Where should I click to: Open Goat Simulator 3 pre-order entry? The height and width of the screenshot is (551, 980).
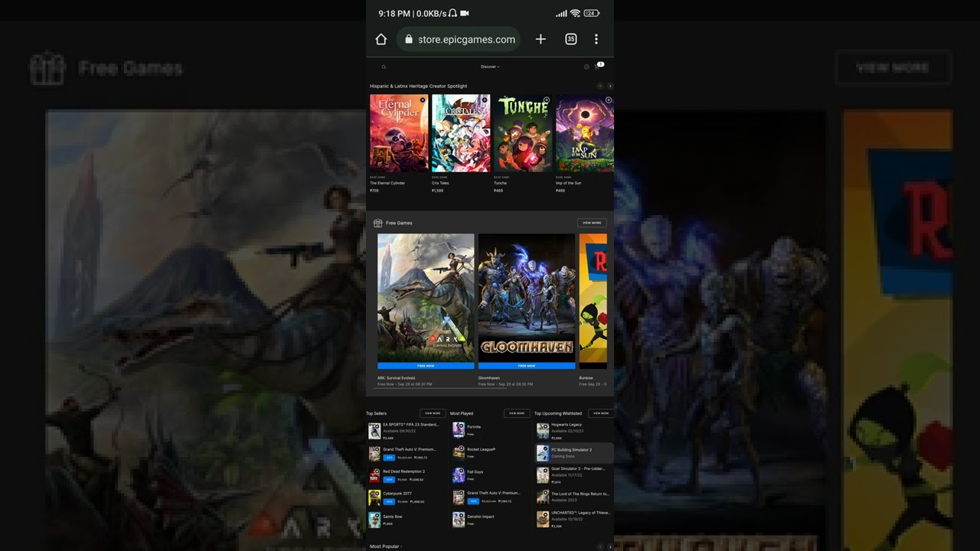pos(574,475)
